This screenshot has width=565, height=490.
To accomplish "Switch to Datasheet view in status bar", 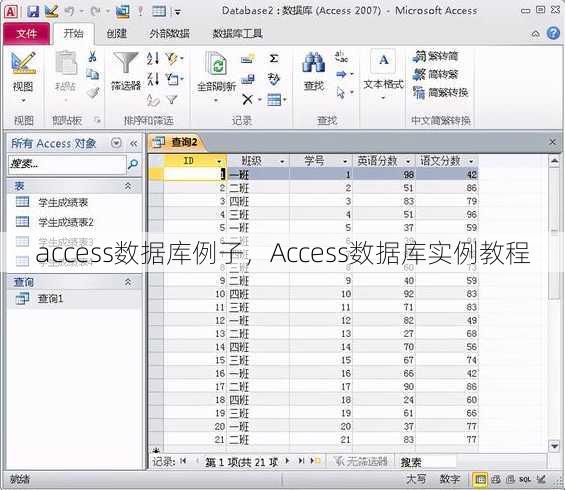I will click(480, 479).
